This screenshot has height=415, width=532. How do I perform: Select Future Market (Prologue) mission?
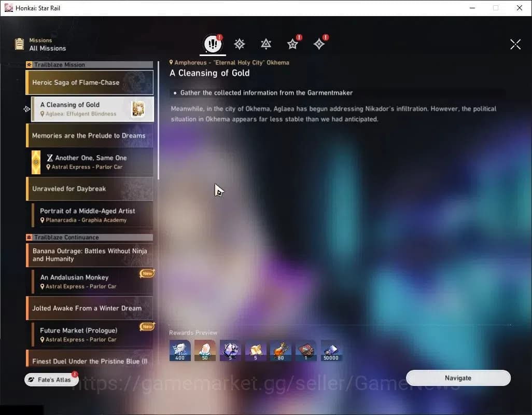[92, 335]
